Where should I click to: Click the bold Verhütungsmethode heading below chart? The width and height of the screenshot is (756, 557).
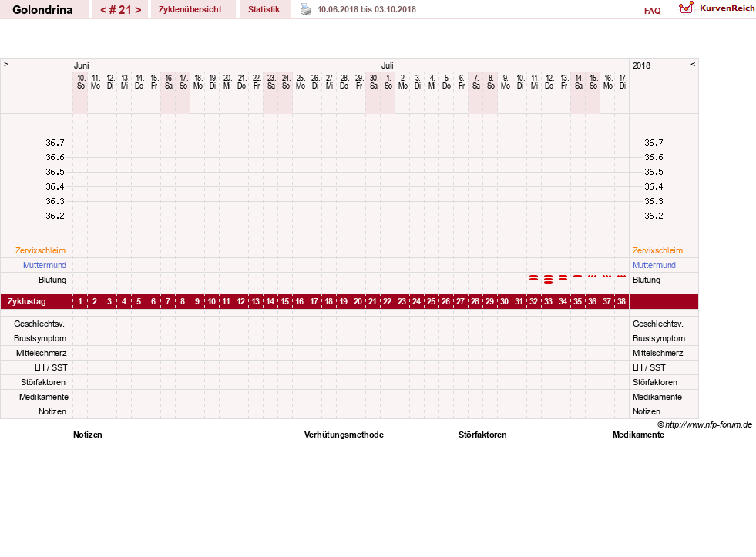click(x=344, y=435)
